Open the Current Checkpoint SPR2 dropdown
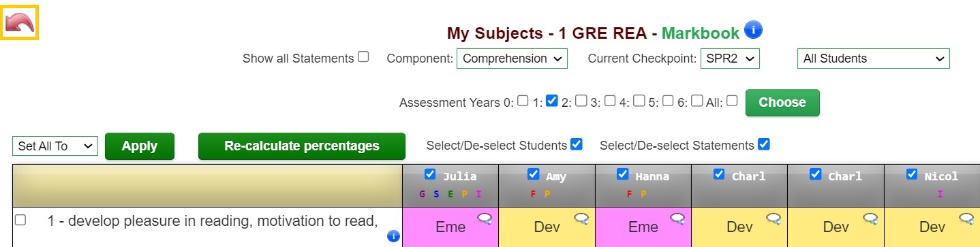 click(730, 59)
